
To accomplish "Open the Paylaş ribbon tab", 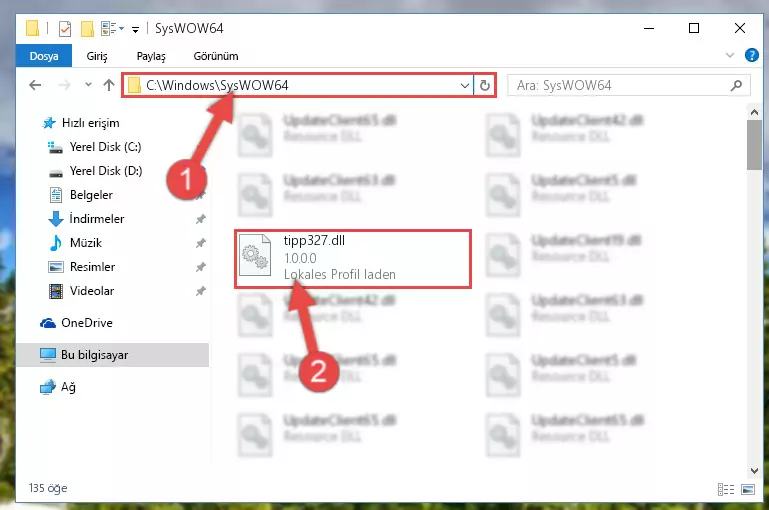I will pos(151,56).
